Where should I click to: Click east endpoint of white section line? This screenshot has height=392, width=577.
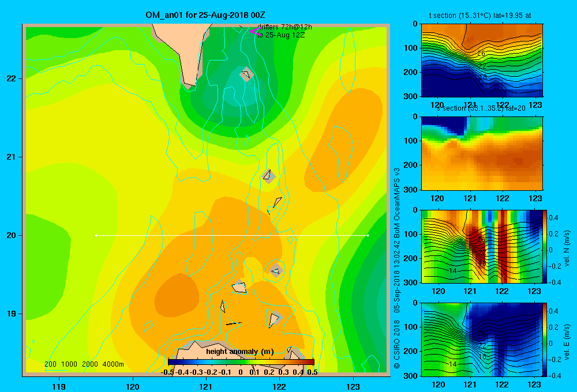[368, 235]
